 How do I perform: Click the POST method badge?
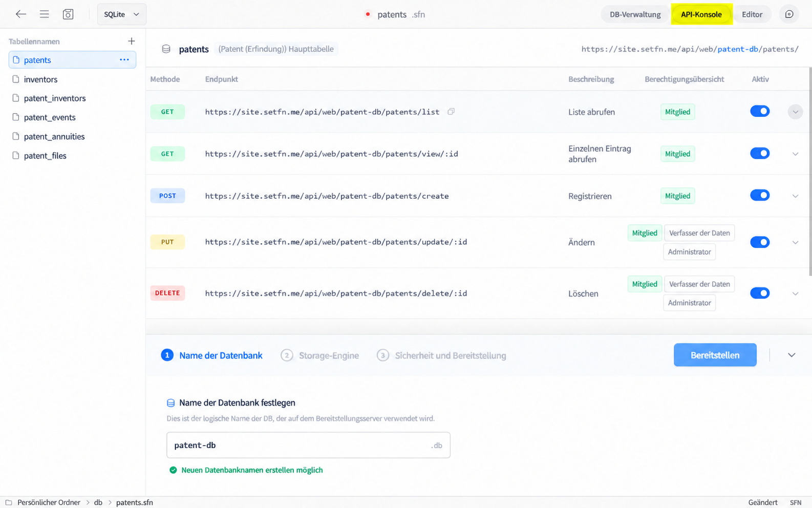click(167, 196)
